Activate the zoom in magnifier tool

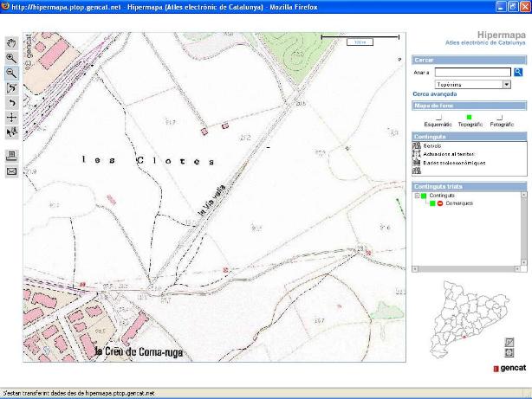[11, 57]
